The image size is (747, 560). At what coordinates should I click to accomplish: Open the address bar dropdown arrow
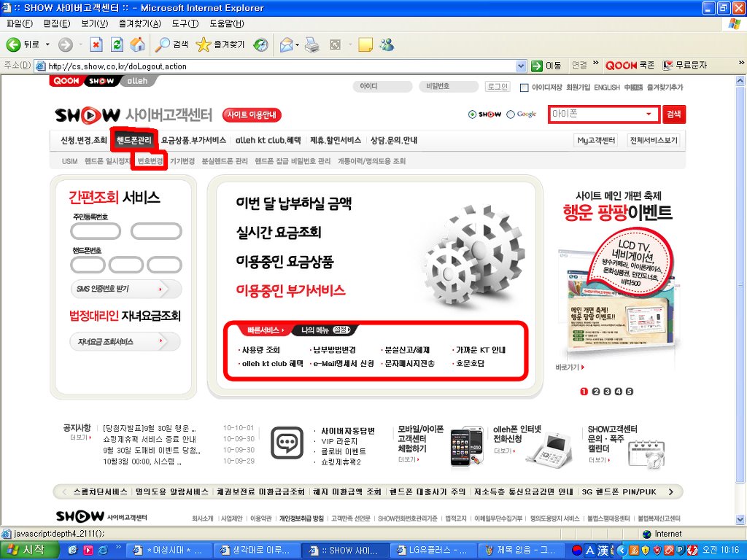pyautogui.click(x=521, y=66)
